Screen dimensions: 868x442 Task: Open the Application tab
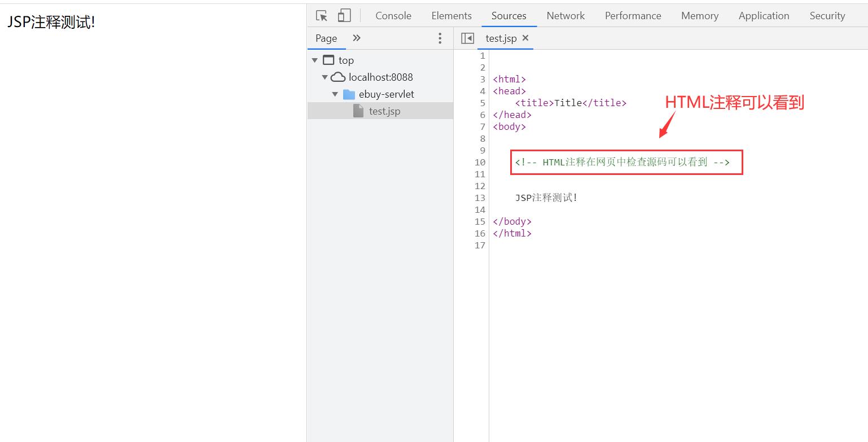(764, 16)
